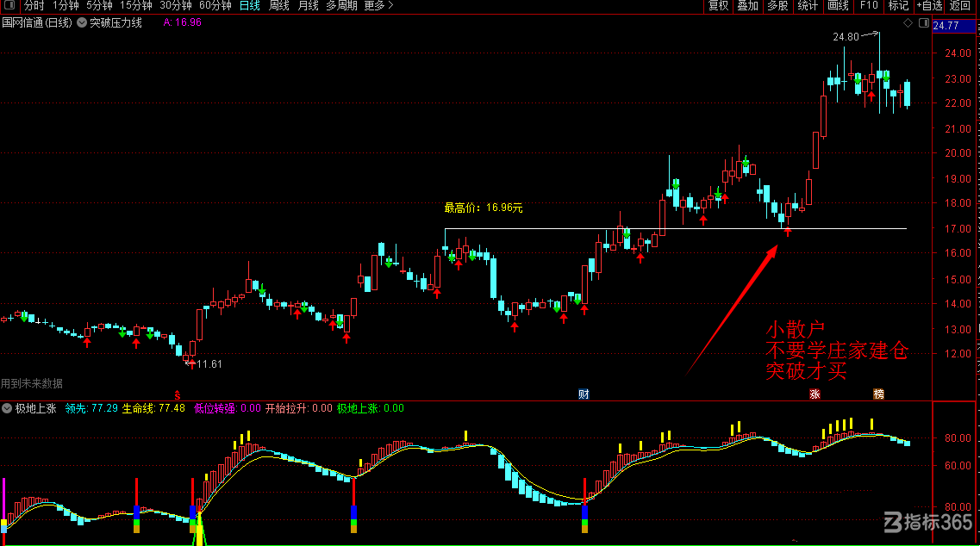The image size is (980, 546).
Task: Open the 更多 periods menu
Action: tap(378, 6)
